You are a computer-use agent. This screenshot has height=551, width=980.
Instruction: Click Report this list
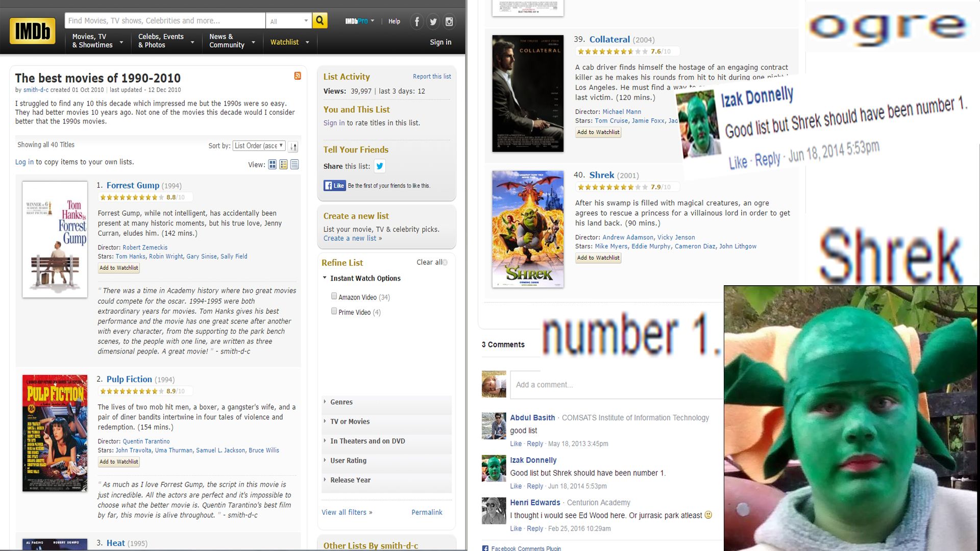click(x=432, y=77)
